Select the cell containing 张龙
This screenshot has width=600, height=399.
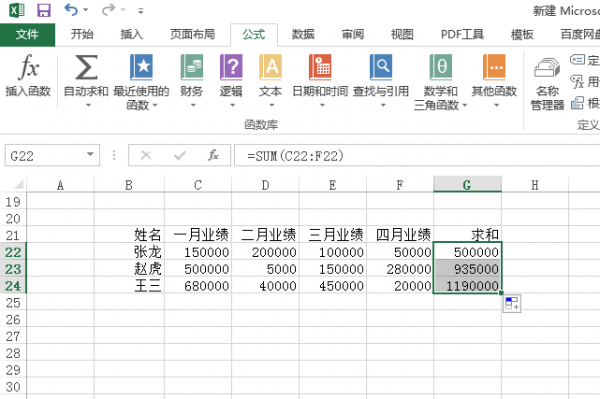point(129,252)
